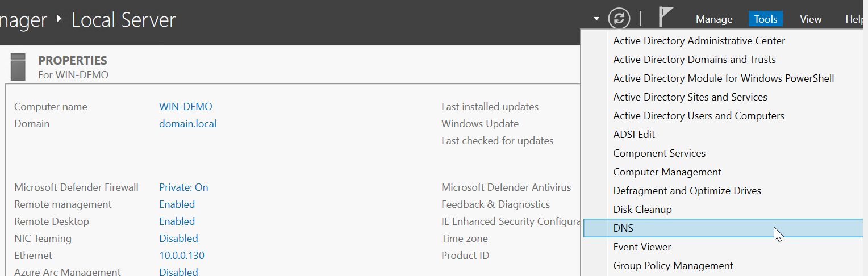Open Event Viewer from Tools menu
868x276 pixels.
coord(642,247)
